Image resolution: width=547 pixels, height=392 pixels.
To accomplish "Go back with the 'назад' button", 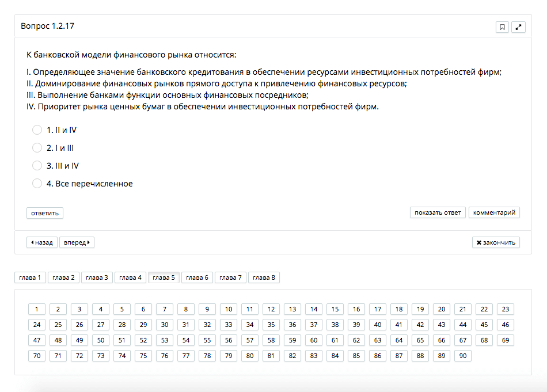I will 42,242.
